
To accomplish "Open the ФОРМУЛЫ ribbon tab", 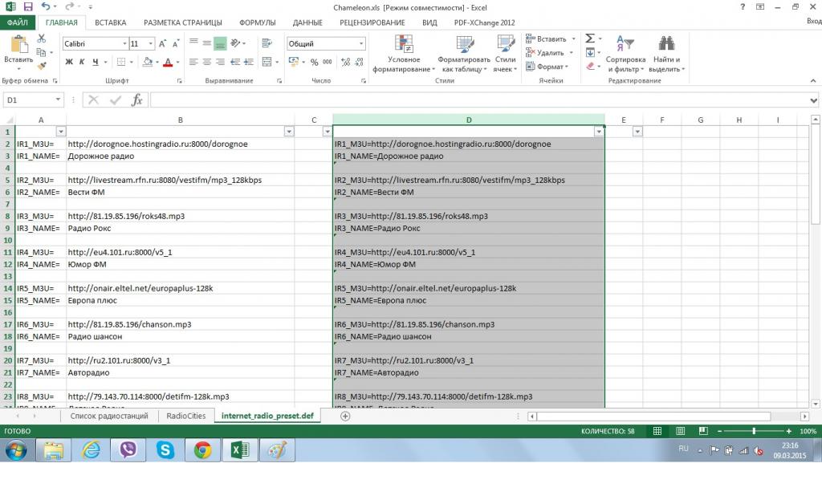I will pyautogui.click(x=257, y=23).
